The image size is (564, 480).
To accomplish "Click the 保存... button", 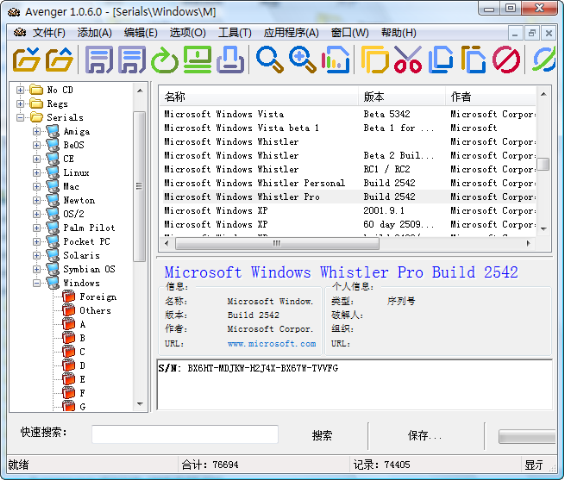I will point(425,436).
